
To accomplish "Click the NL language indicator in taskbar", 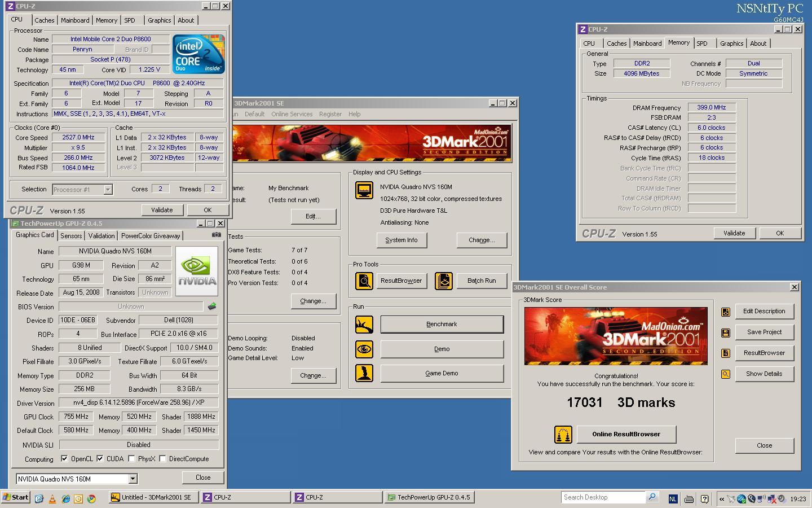I will pyautogui.click(x=673, y=499).
